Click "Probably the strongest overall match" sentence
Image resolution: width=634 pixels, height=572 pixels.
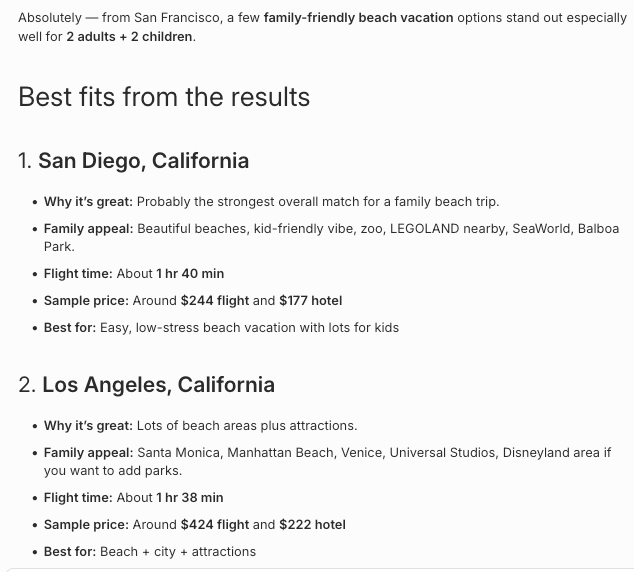318,202
